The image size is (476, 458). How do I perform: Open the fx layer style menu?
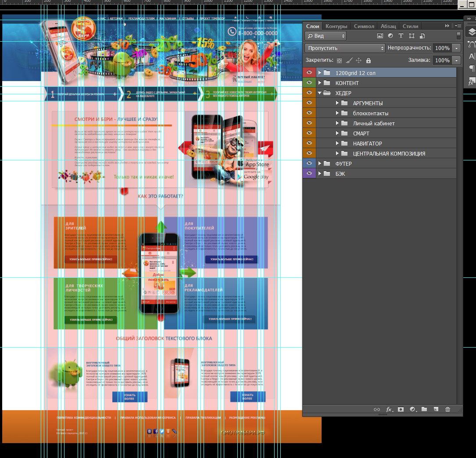pos(389,409)
